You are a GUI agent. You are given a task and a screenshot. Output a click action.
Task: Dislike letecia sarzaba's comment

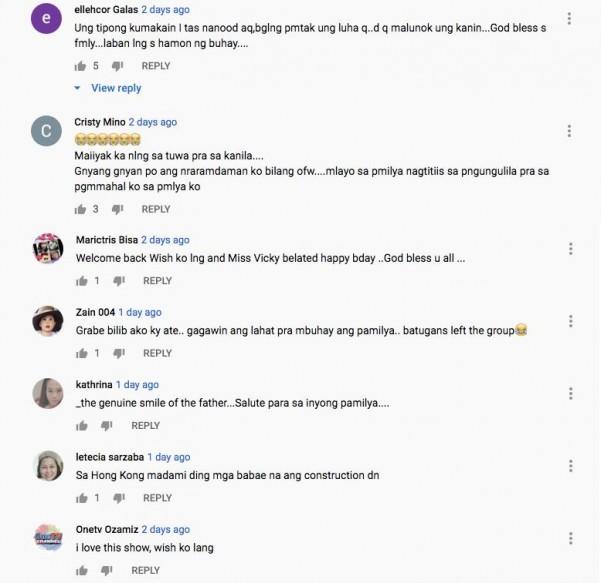tap(118, 498)
